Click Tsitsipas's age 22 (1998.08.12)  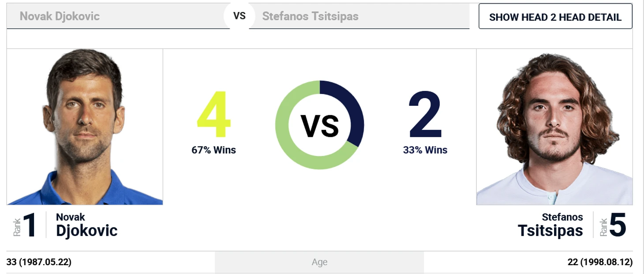pyautogui.click(x=600, y=262)
